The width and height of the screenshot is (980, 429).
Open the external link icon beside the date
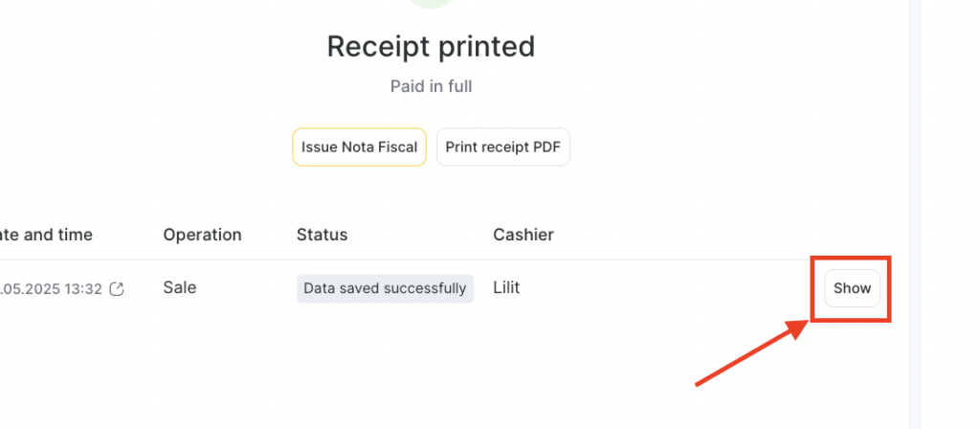pyautogui.click(x=117, y=289)
